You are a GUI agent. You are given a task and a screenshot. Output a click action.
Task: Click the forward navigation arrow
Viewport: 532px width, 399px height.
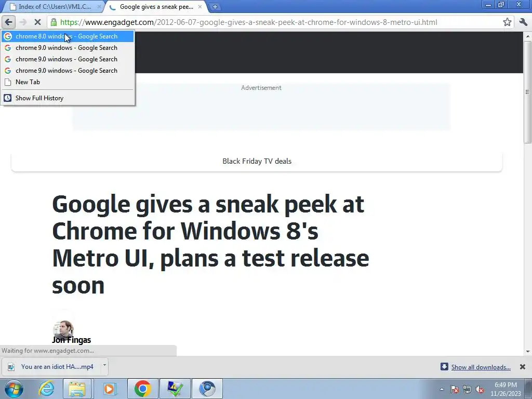(x=23, y=22)
